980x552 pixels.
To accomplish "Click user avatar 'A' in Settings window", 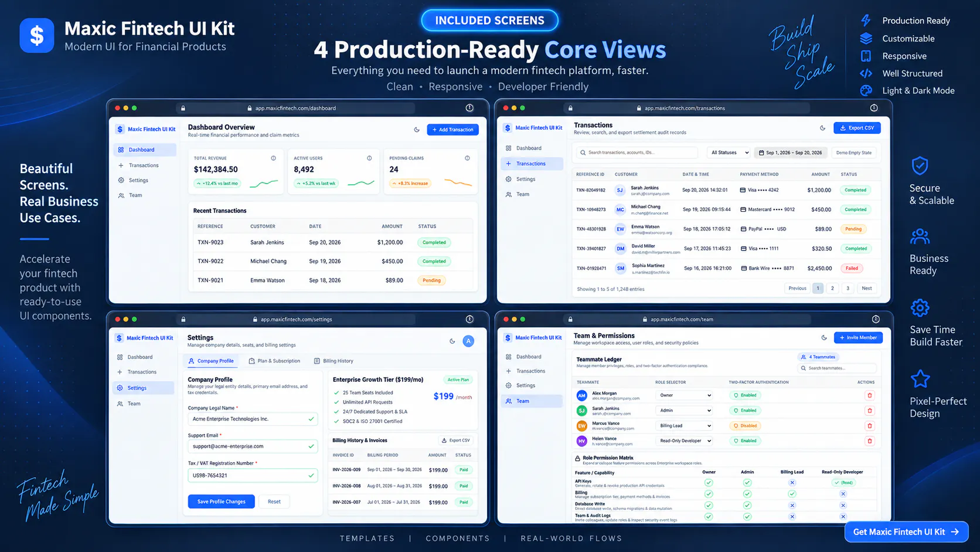I will pyautogui.click(x=468, y=341).
